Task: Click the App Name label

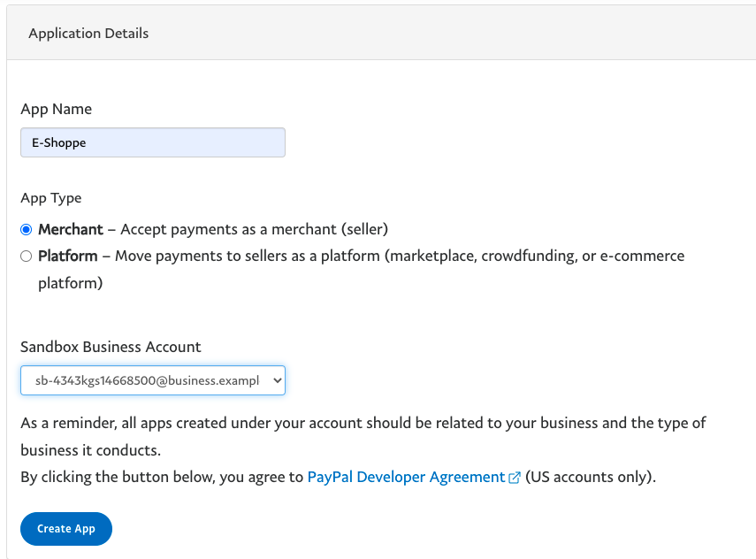Action: (56, 109)
